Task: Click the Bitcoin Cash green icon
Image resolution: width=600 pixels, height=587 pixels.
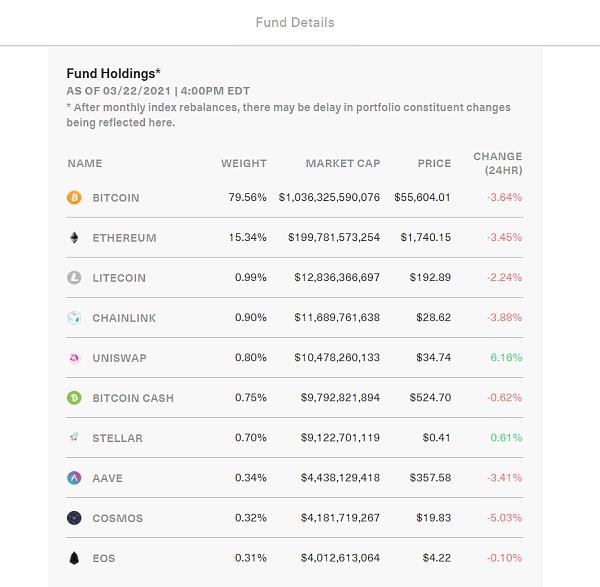Action: 74,398
